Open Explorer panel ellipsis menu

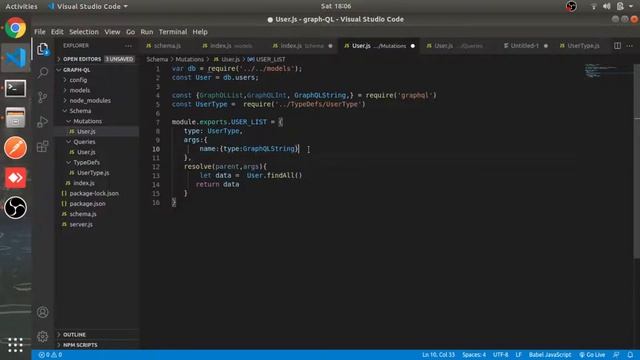[129, 46]
